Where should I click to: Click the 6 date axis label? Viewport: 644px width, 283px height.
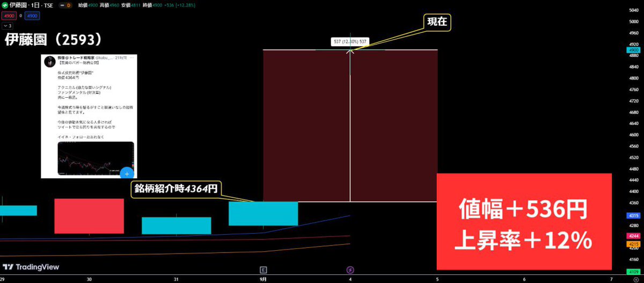[x=524, y=279]
